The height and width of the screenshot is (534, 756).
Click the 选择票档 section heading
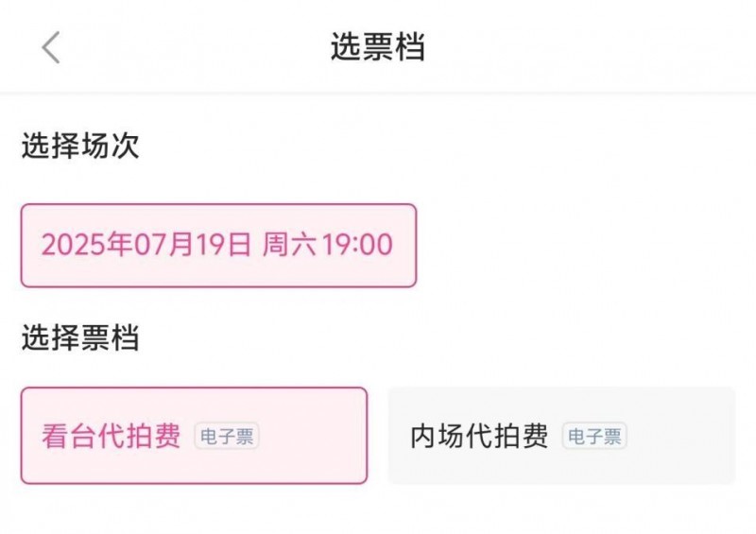pos(80,337)
